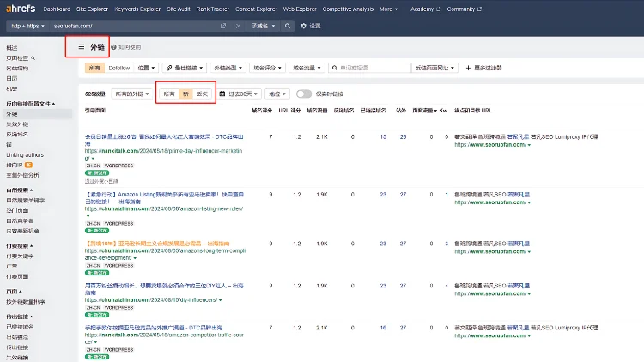644x362 pixels.
Task: Open the 域名流量 filter dropdown
Action: (307, 68)
